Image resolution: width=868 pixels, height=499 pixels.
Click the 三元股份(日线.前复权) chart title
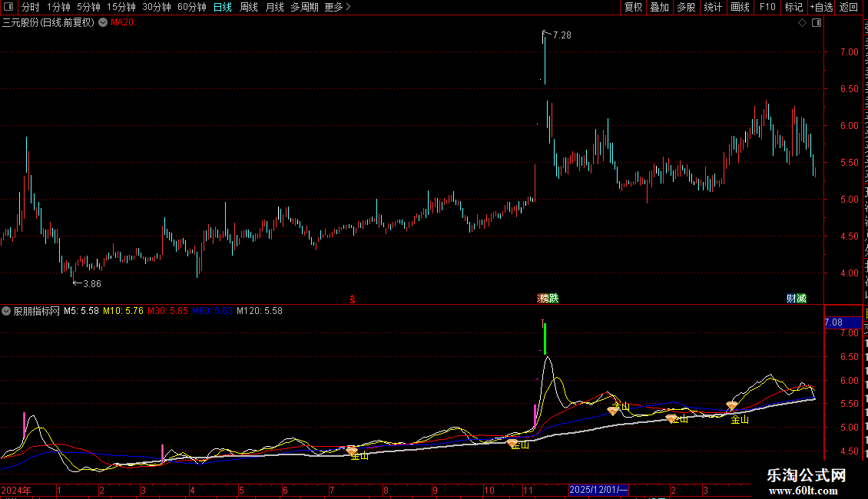pos(48,23)
